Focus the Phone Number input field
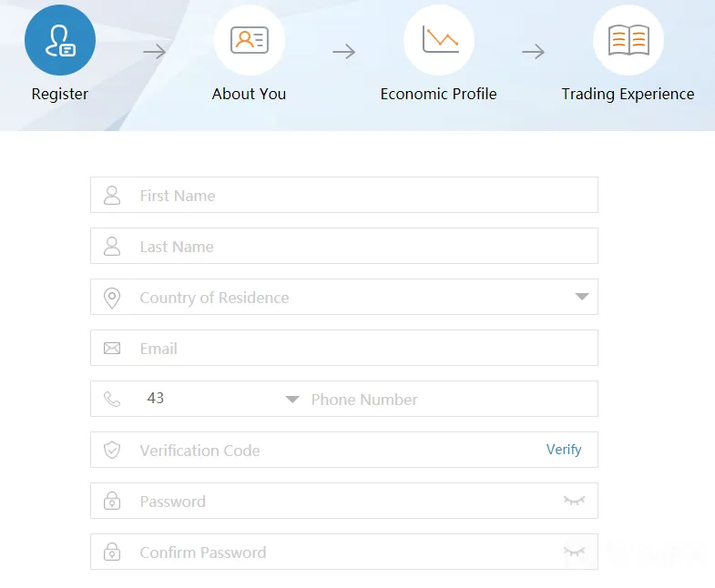Screen dimensions: 715x588 click(452, 399)
